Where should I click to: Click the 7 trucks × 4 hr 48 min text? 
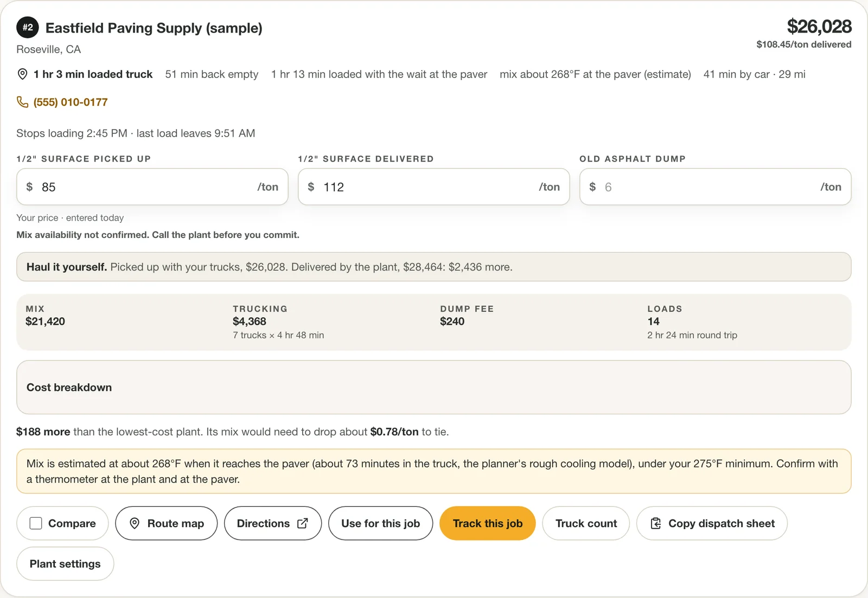pos(278,335)
